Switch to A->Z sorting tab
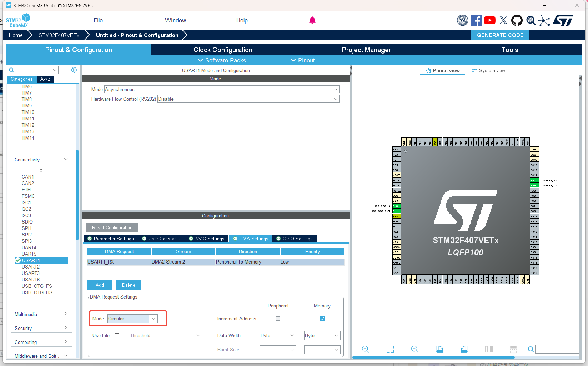This screenshot has width=588, height=366. click(45, 79)
